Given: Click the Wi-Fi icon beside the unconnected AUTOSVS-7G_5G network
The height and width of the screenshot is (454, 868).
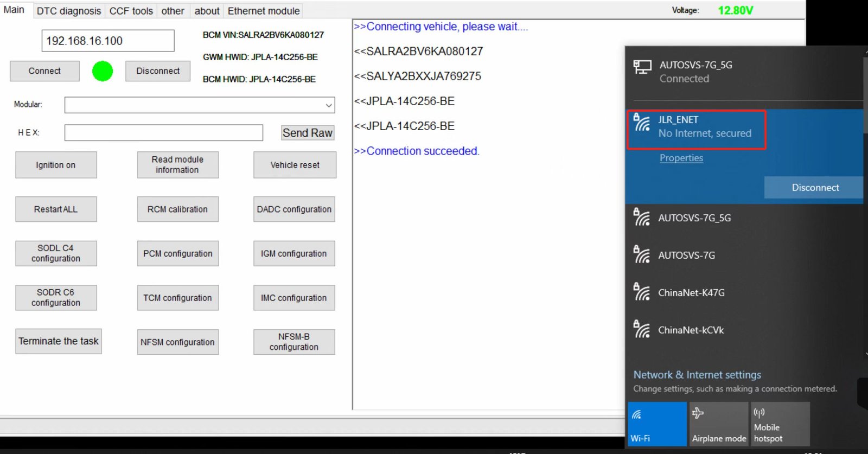Looking at the screenshot, I should coord(642,218).
